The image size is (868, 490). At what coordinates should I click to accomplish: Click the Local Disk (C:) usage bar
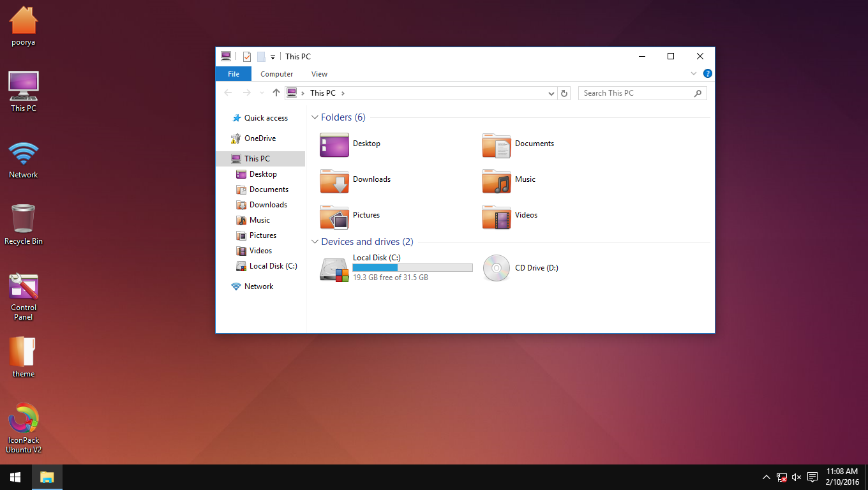(413, 268)
